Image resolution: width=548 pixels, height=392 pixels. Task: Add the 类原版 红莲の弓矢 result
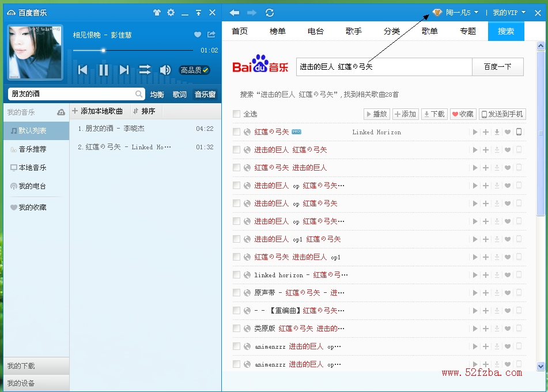pyautogui.click(x=485, y=329)
